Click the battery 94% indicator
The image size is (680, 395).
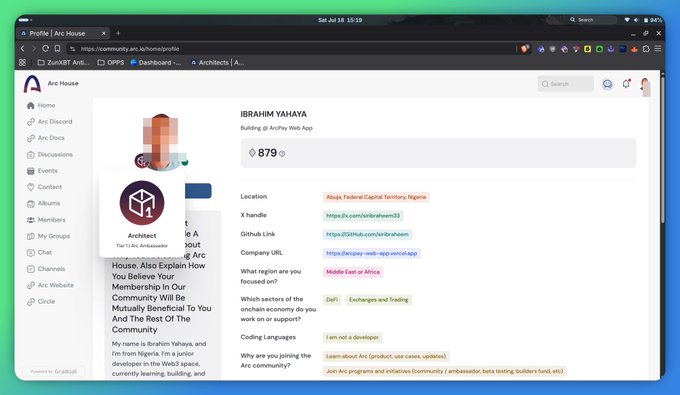(653, 20)
